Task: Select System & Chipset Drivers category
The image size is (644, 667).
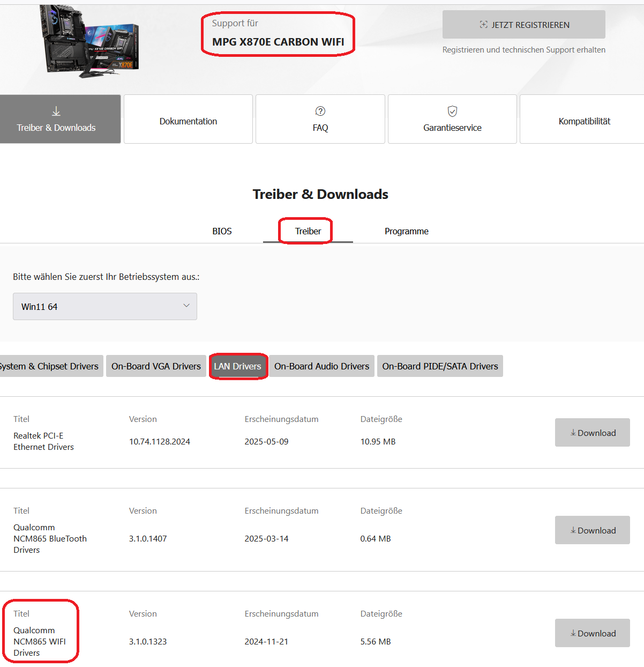Action: click(x=51, y=366)
